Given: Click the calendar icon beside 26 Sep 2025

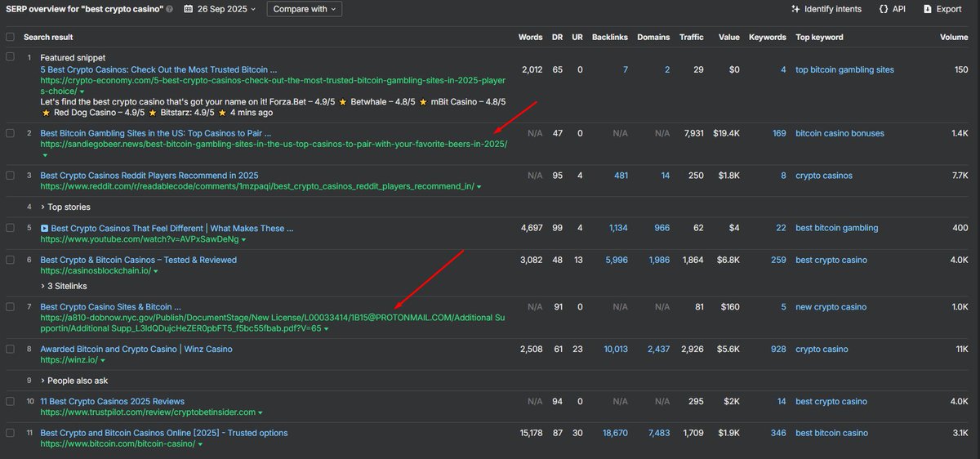Looking at the screenshot, I should [189, 9].
